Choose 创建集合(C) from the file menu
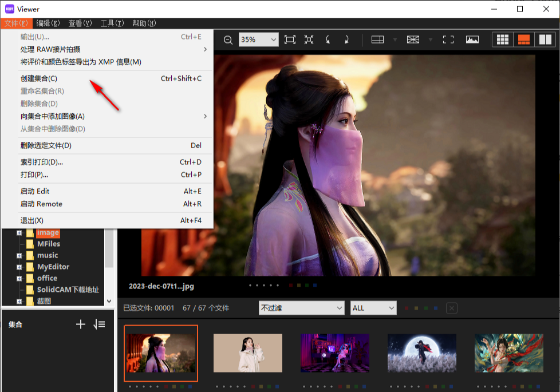The width and height of the screenshot is (560, 392). point(39,78)
